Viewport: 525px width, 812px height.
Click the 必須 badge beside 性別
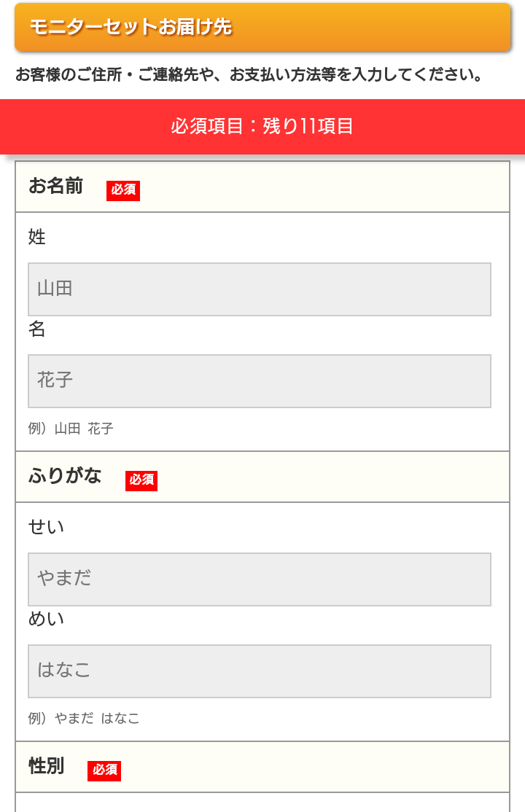104,770
